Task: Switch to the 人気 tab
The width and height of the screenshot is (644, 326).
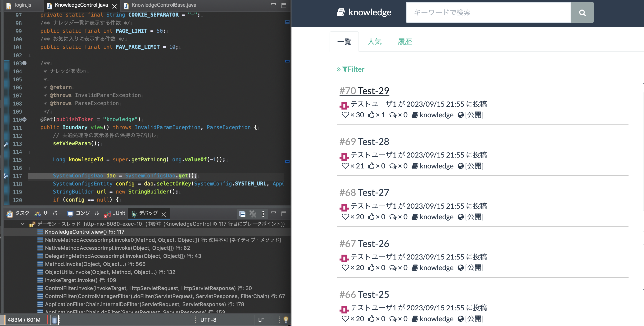Action: [x=375, y=42]
